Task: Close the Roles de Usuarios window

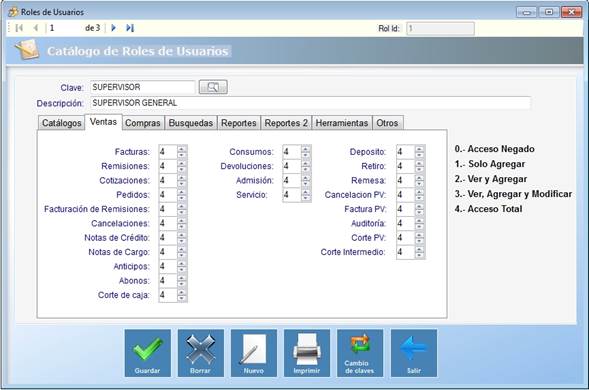Action: pyautogui.click(x=571, y=12)
